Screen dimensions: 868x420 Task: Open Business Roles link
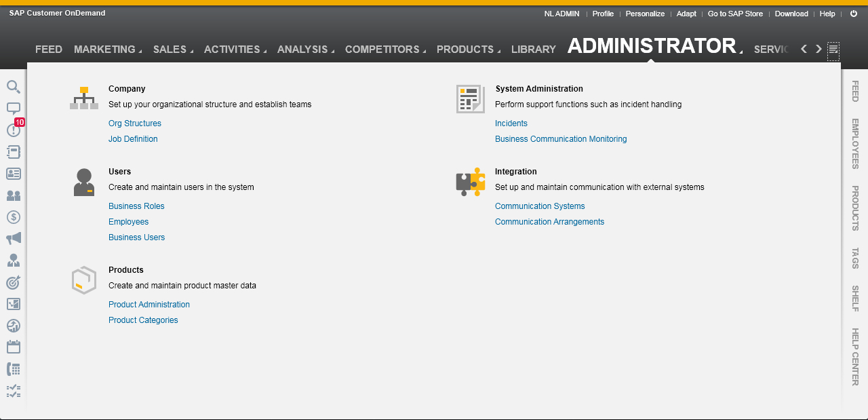tap(136, 206)
